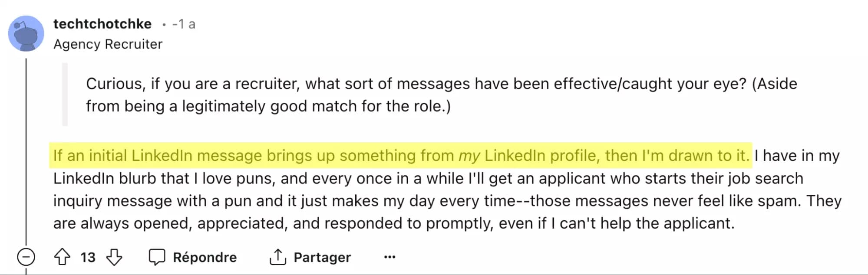Image resolution: width=868 pixels, height=275 pixels.
Task: Open techtchotchke's Snoo avatar picture
Action: pyautogui.click(x=27, y=33)
